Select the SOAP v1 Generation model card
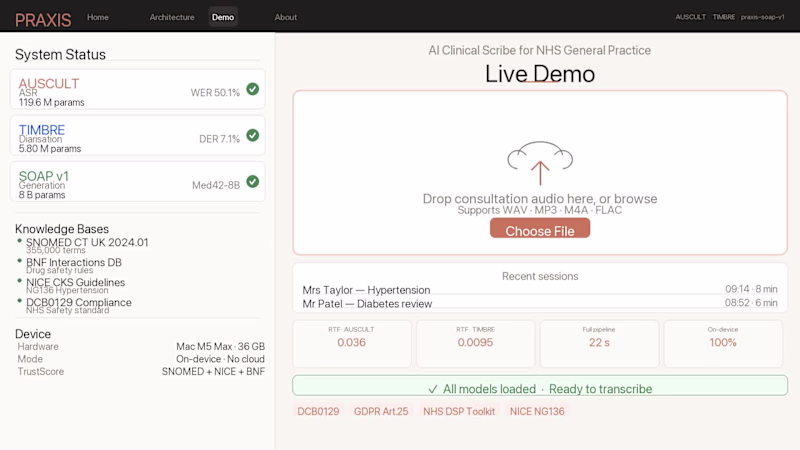The image size is (800, 450). 138,182
